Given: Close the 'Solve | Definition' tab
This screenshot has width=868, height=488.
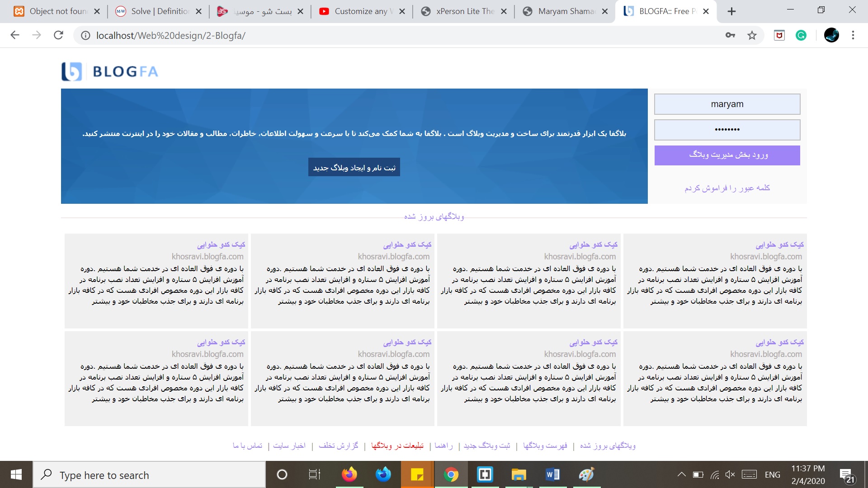Looking at the screenshot, I should [x=198, y=11].
